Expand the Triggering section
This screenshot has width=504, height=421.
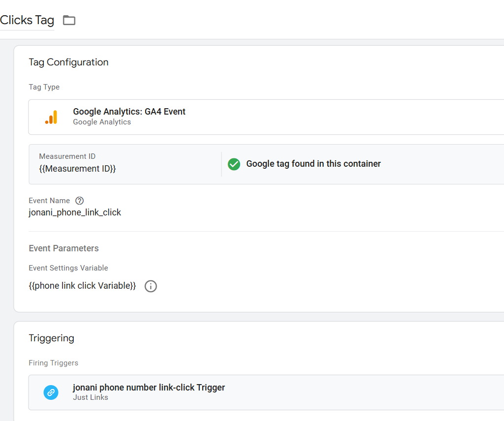(51, 338)
